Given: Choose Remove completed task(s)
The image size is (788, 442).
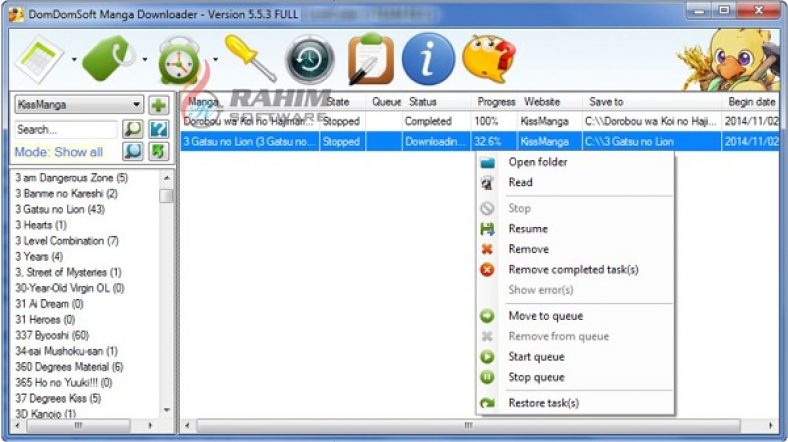Looking at the screenshot, I should point(573,270).
